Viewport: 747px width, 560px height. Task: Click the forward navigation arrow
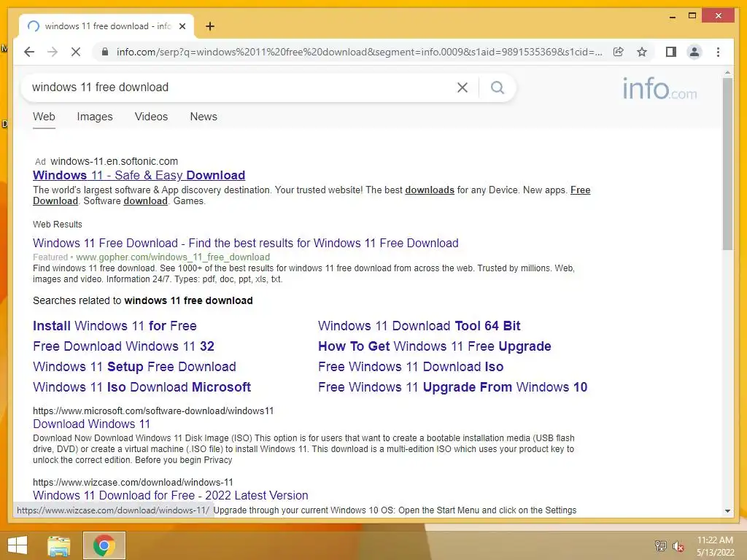pyautogui.click(x=53, y=52)
